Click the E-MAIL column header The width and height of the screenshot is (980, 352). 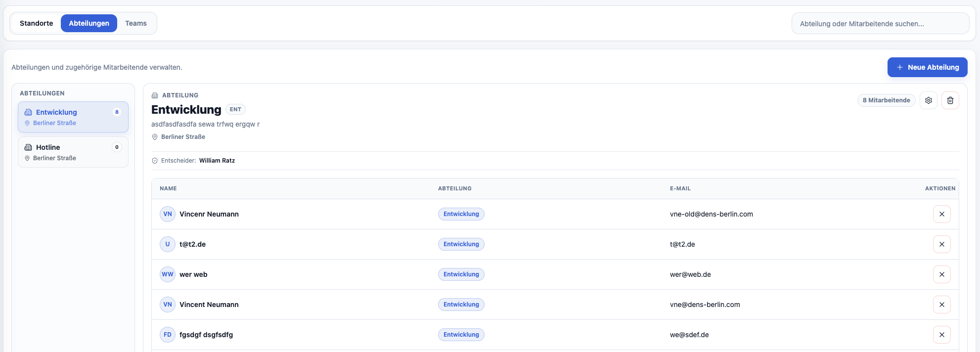pyautogui.click(x=680, y=188)
